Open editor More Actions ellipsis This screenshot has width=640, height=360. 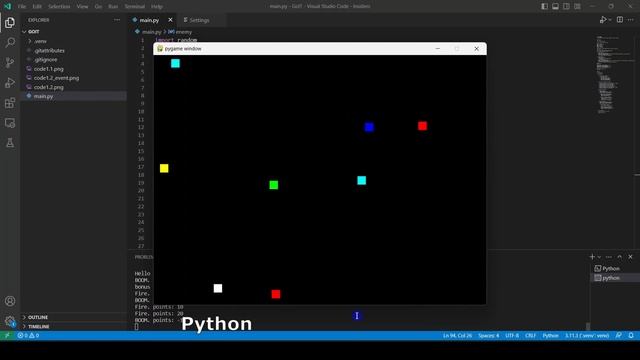click(631, 20)
